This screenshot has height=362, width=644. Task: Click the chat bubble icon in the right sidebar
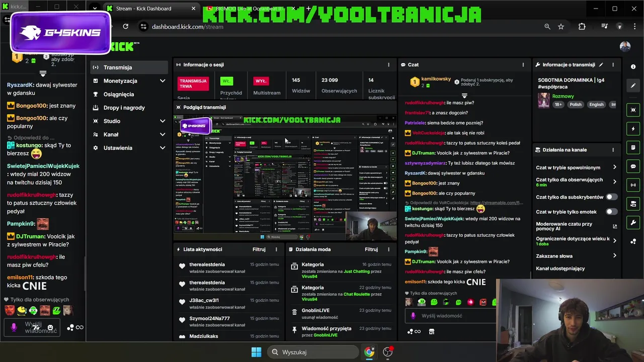click(633, 166)
